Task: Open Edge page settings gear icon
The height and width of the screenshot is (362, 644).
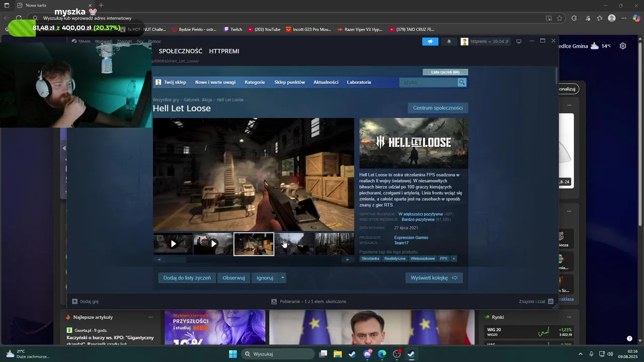Action: pyautogui.click(x=623, y=46)
